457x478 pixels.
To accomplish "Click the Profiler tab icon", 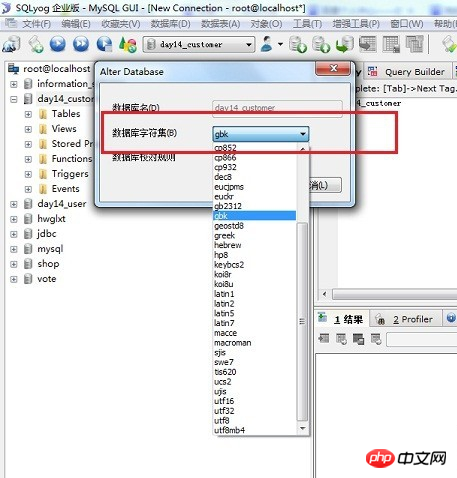I will [380, 319].
